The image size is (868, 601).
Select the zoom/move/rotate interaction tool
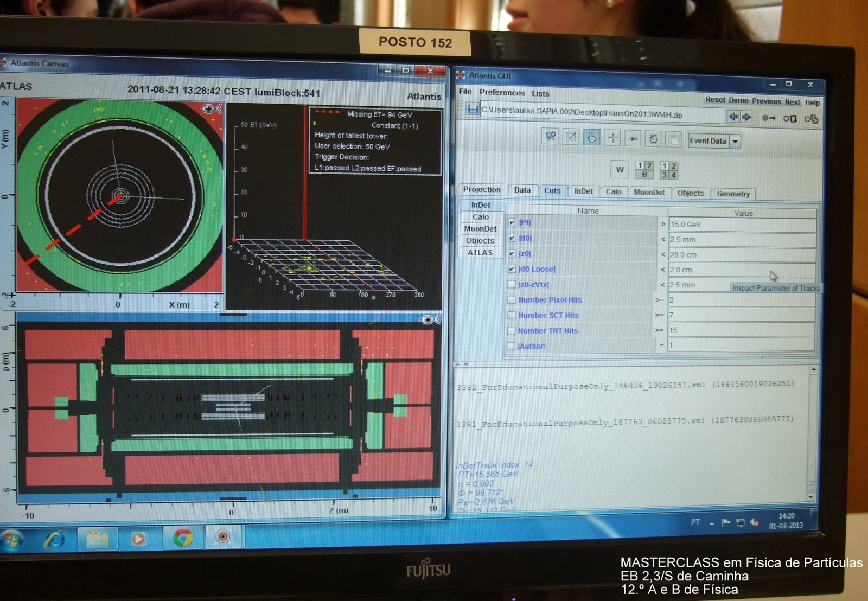coord(550,137)
